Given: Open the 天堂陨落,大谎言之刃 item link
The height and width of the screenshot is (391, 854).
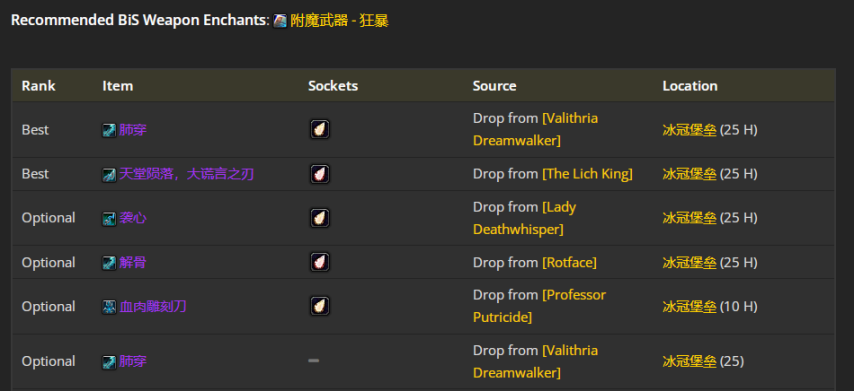Looking at the screenshot, I should (x=186, y=174).
